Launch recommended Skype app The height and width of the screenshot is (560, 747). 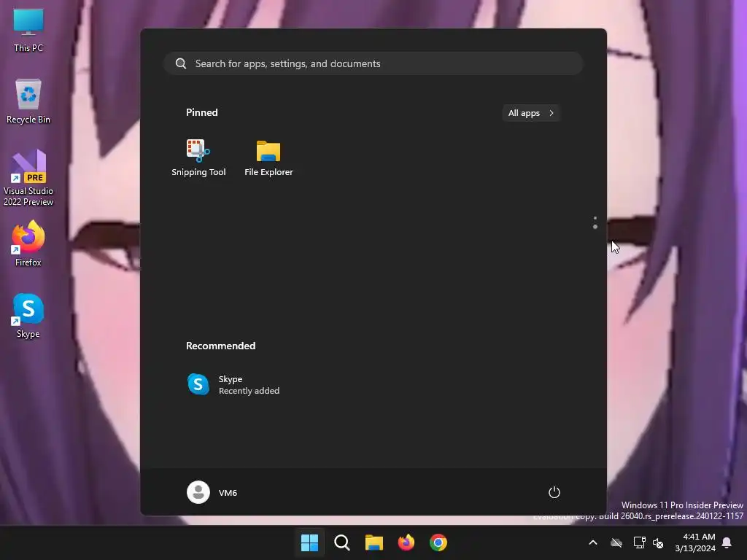[233, 384]
